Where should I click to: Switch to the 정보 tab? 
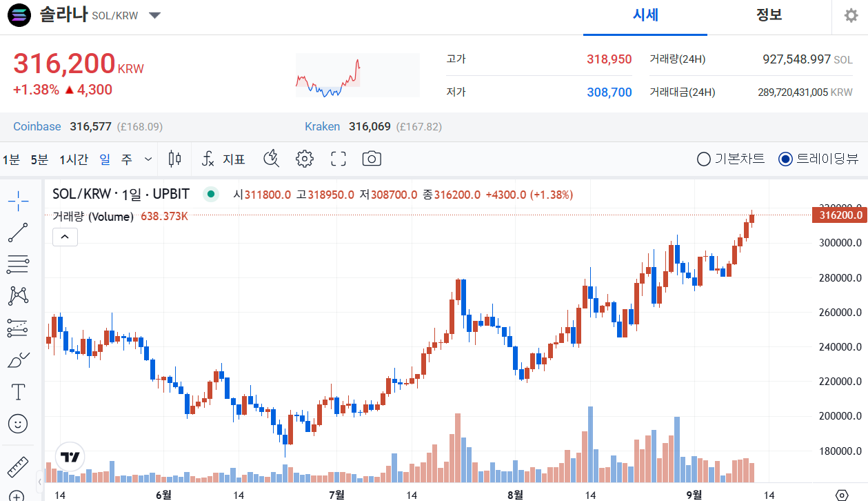click(x=769, y=15)
